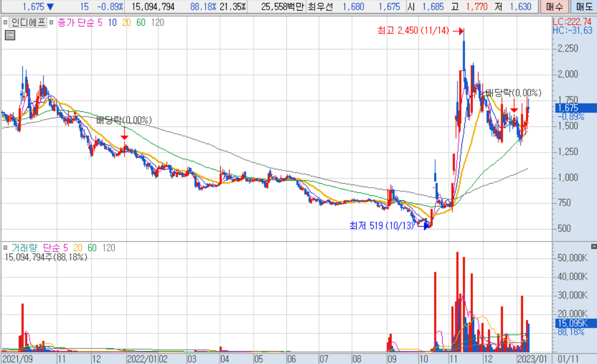Click the 거래량 volume indicator label
Image resolution: width=597 pixels, height=364 pixels.
click(x=24, y=248)
